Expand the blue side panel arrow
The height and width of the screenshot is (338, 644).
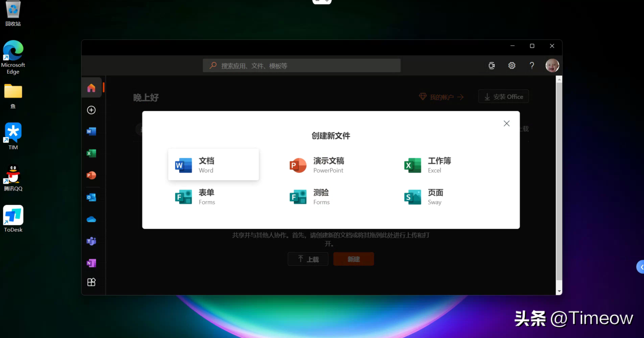pyautogui.click(x=641, y=267)
